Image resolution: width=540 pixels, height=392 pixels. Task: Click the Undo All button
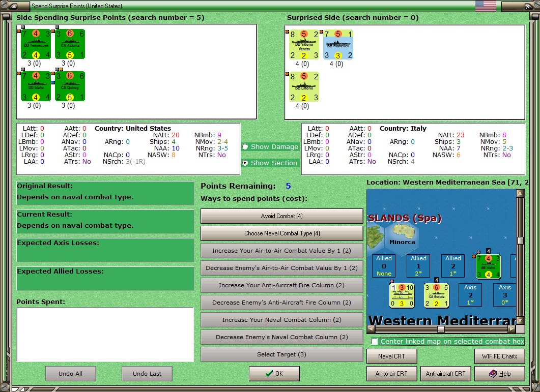coord(71,374)
